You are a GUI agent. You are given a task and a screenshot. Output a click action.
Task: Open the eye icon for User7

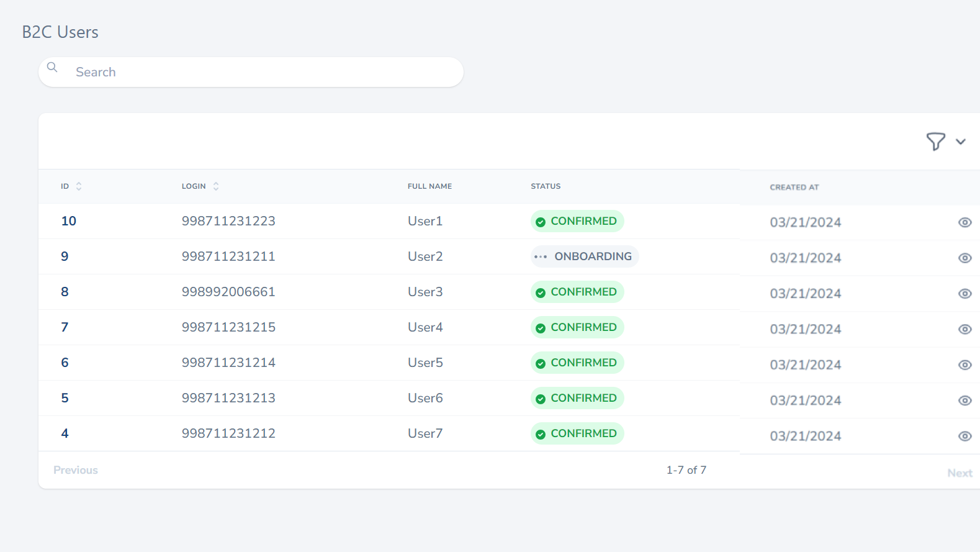[x=964, y=436]
